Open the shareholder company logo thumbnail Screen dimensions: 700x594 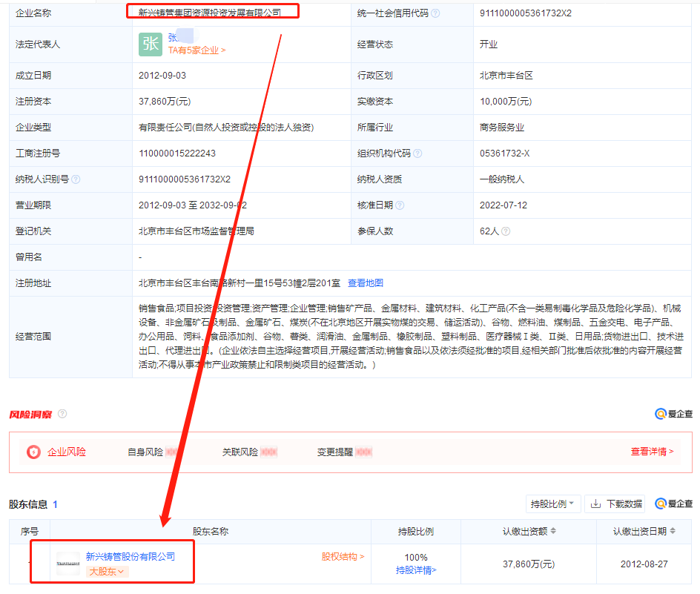click(68, 564)
